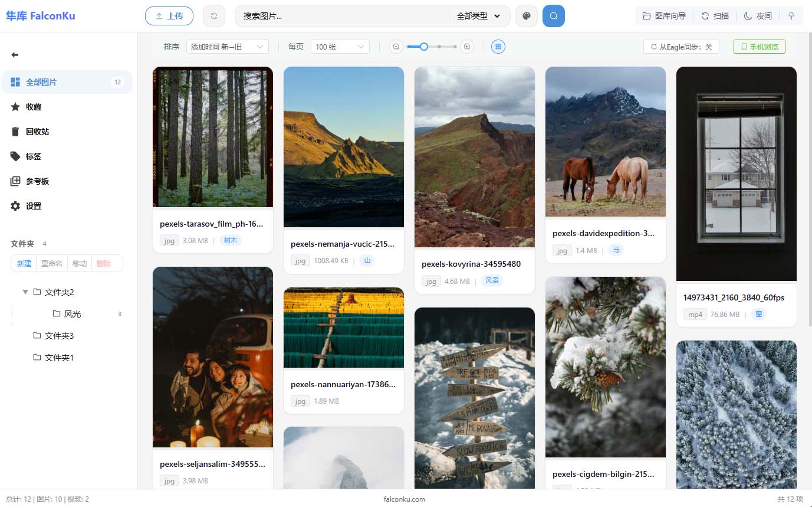Click the zoom-out thumbnail size icon
Image resolution: width=812 pixels, height=507 pixels.
point(396,47)
